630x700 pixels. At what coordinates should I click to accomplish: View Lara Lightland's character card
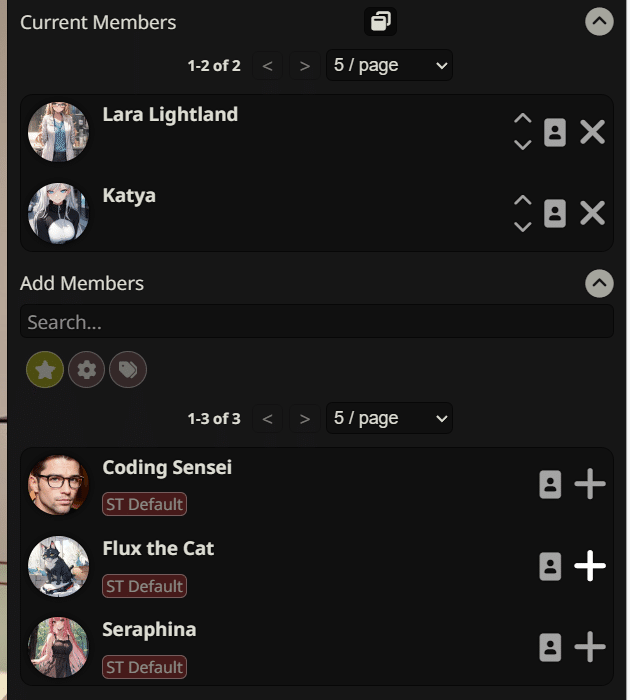click(x=555, y=132)
